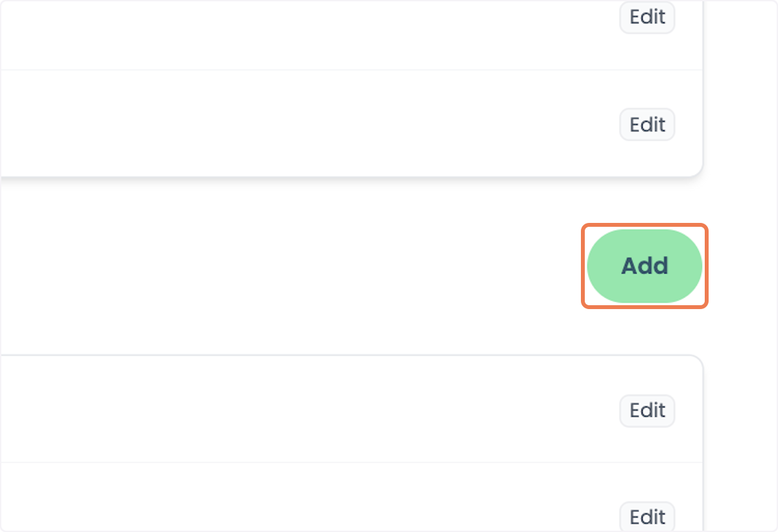The width and height of the screenshot is (778, 532).
Task: Choose the Edit button directly above Add
Action: click(647, 124)
